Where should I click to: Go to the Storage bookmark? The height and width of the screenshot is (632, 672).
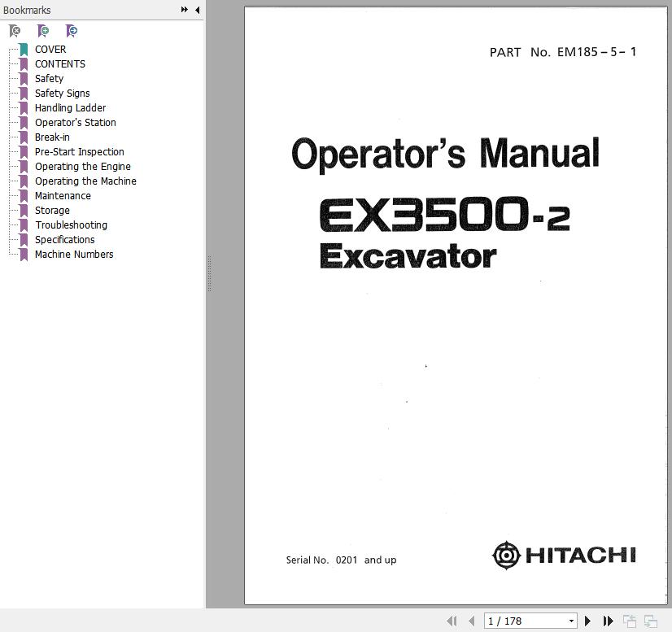click(52, 211)
